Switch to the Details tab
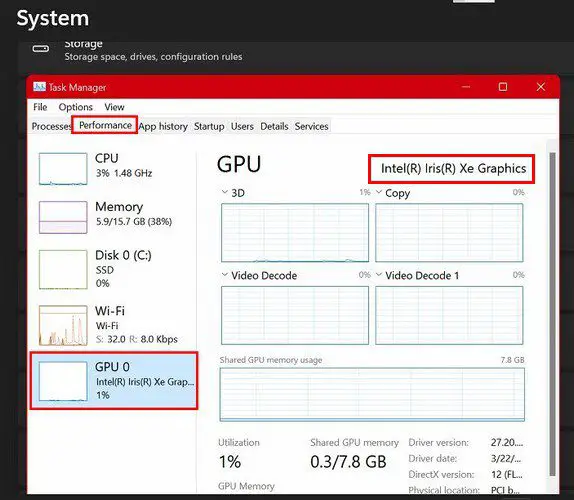 (x=274, y=126)
